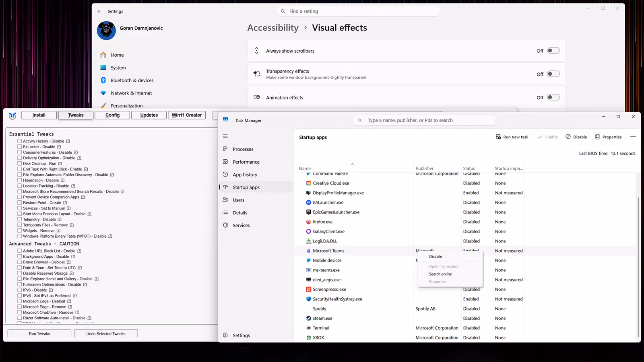The width and height of the screenshot is (644, 362).
Task: Click the GalaxyClient.exe app icon
Action: pyautogui.click(x=309, y=231)
